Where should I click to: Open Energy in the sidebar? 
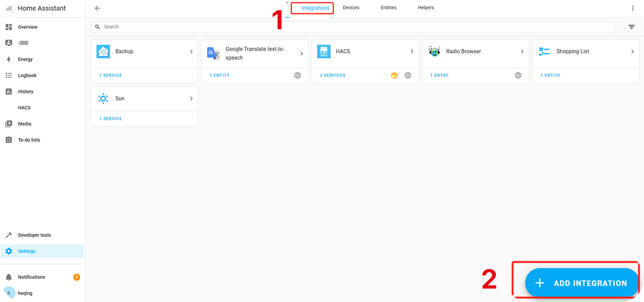pos(42,59)
